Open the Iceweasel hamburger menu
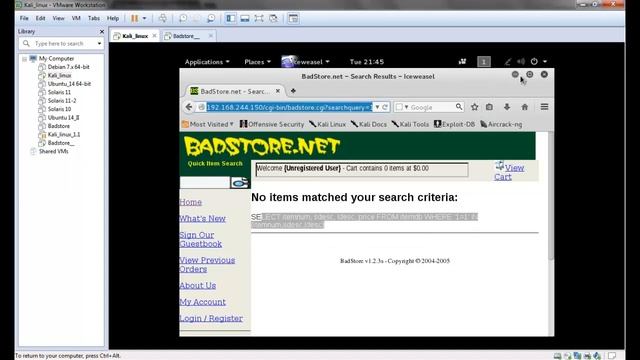This screenshot has width=640, height=360. tap(544, 107)
